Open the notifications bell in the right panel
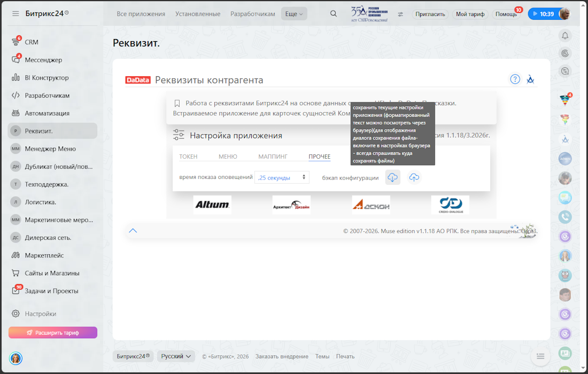The height and width of the screenshot is (374, 588). (x=565, y=36)
